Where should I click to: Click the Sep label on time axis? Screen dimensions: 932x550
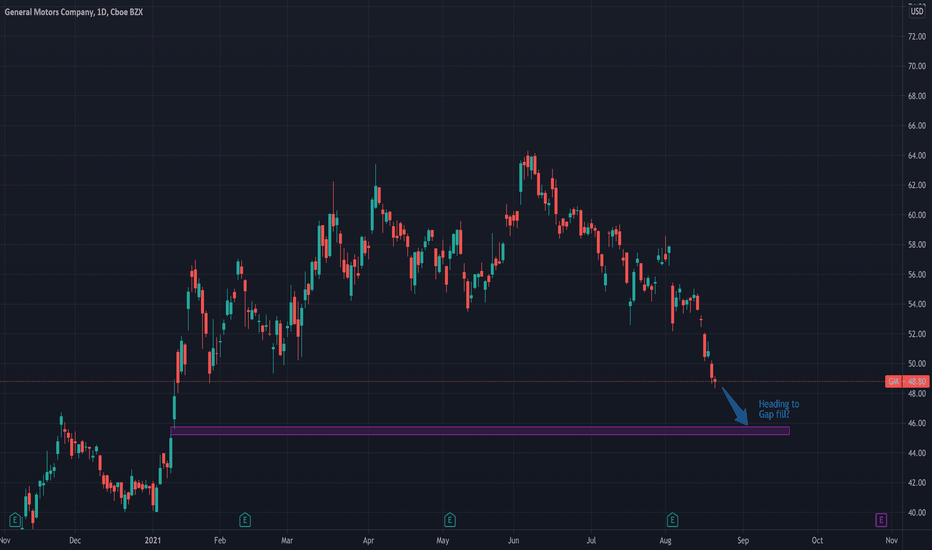tap(743, 540)
